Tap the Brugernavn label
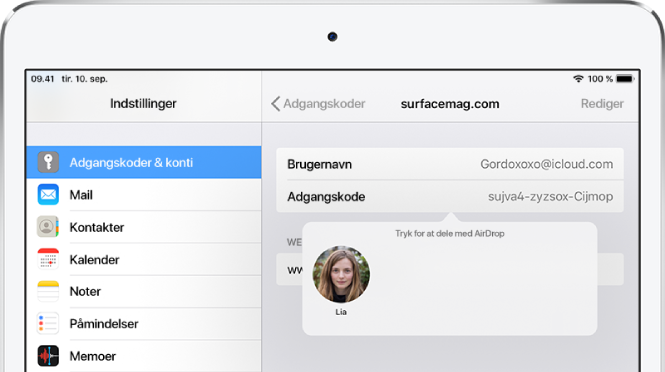The height and width of the screenshot is (372, 665). coord(319,164)
